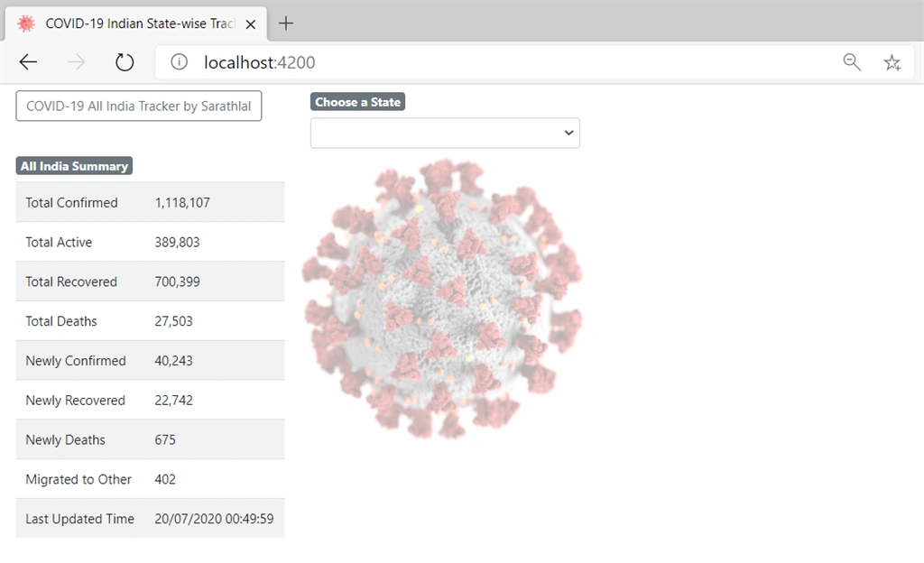Close the COVID-19 Indian State-wise Tracker tab
This screenshot has width=924, height=563.
point(251,24)
